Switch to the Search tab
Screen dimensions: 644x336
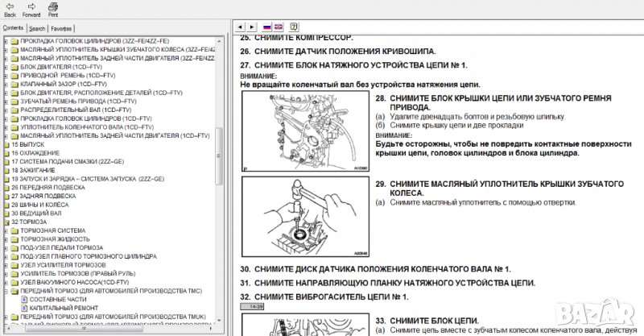tap(37, 28)
